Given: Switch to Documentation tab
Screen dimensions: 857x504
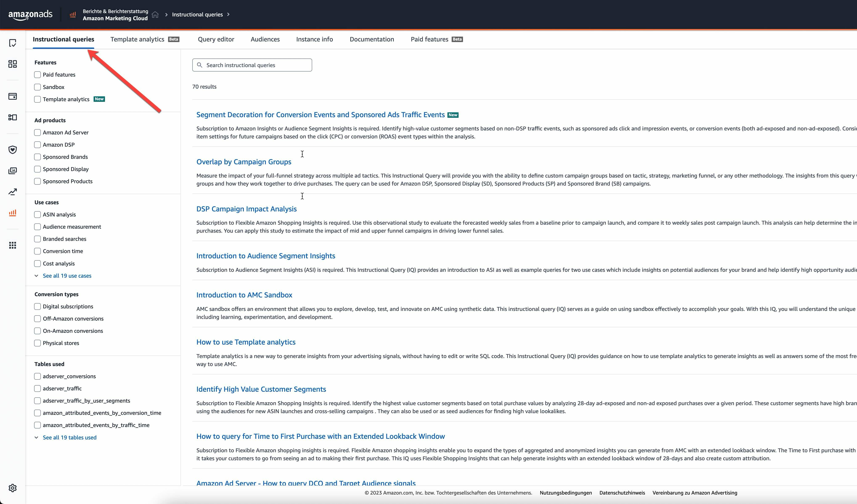Looking at the screenshot, I should point(372,40).
